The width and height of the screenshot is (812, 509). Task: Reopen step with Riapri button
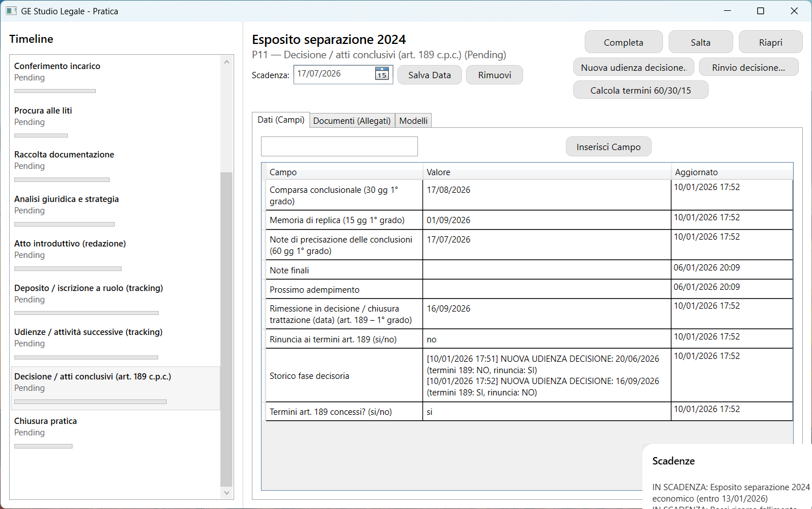click(x=770, y=42)
